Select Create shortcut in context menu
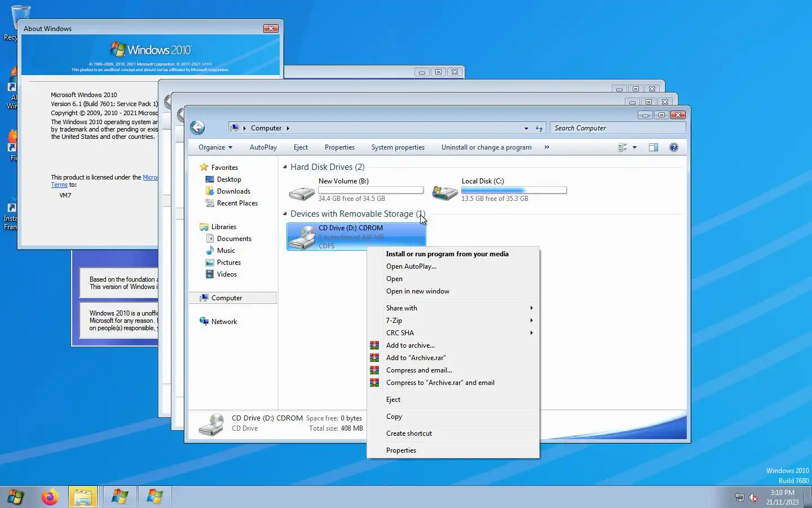 (453, 433)
